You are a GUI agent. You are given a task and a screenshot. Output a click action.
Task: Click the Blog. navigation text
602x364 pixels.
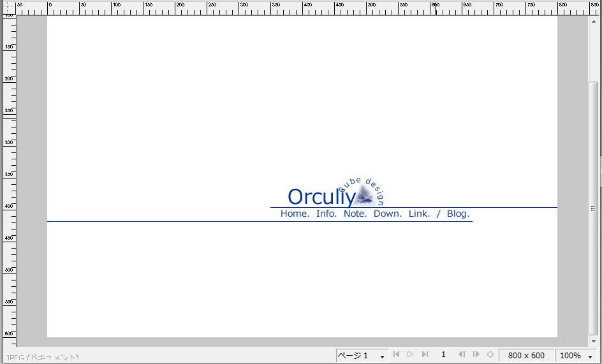click(458, 214)
